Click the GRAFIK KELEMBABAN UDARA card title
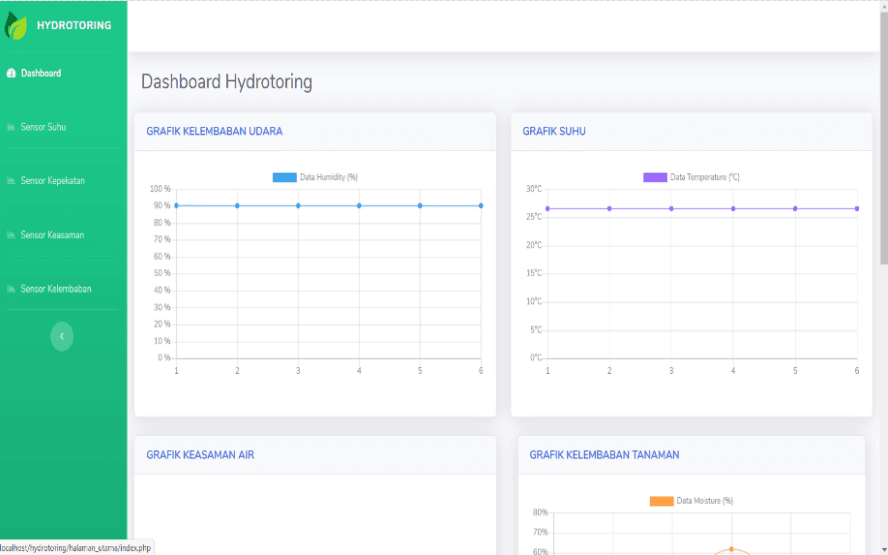The height and width of the screenshot is (555, 888). click(214, 131)
